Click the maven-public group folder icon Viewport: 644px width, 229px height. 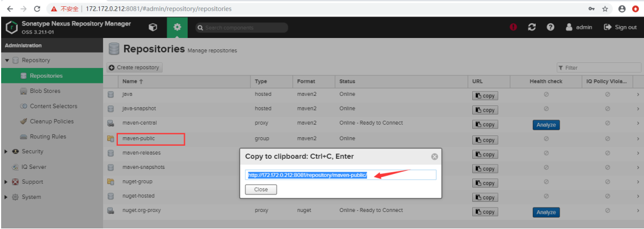(111, 139)
